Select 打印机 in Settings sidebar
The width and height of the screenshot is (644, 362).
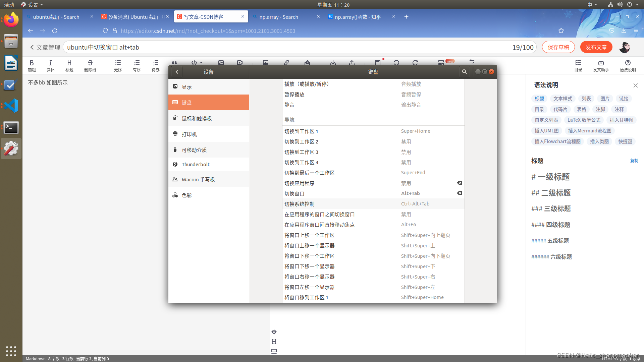click(209, 134)
